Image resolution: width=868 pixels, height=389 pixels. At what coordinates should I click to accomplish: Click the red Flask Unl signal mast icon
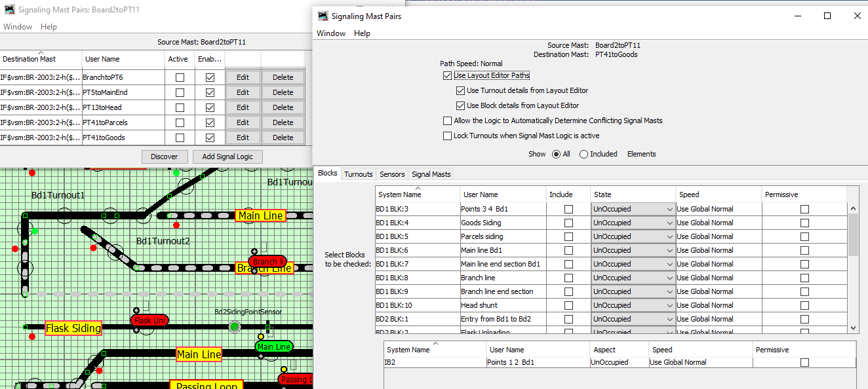click(x=149, y=320)
